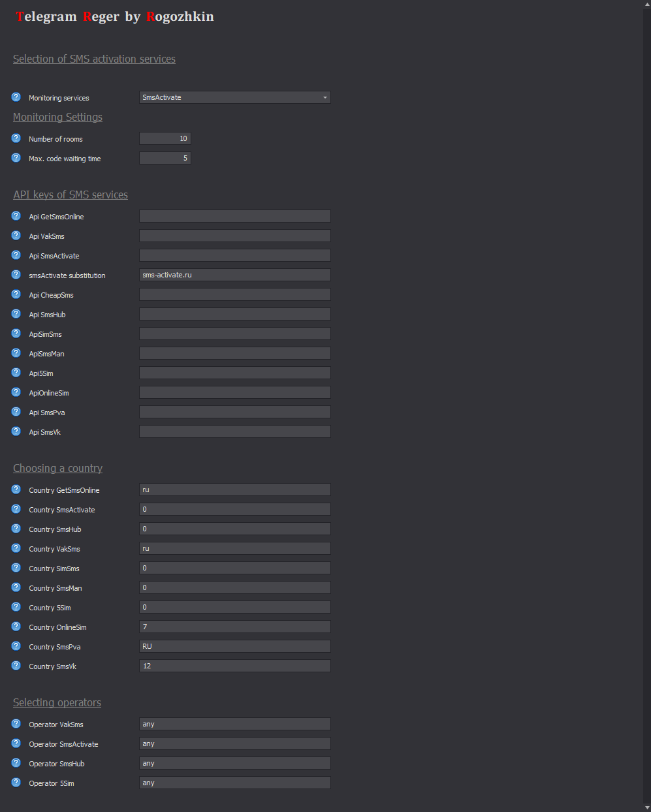Click help icon beside Api SmsVk
Image resolution: width=651 pixels, height=812 pixels.
[16, 431]
